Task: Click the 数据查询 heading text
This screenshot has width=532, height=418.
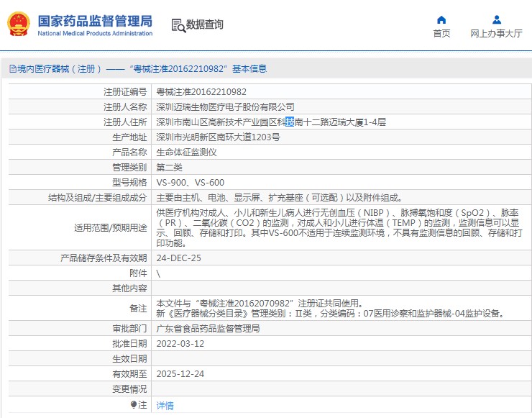Action: point(205,25)
